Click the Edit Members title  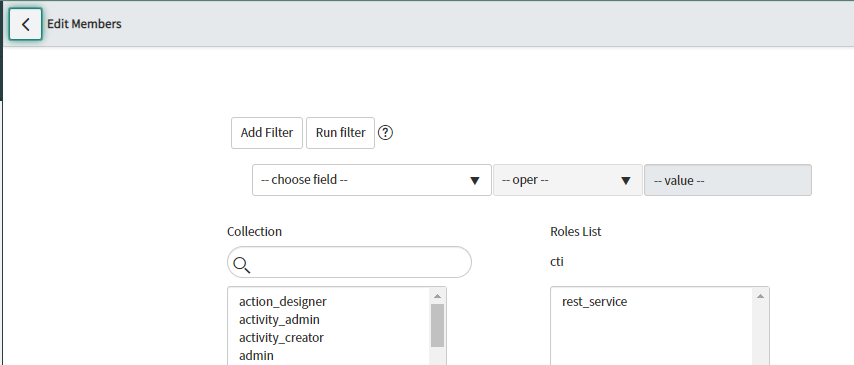(84, 24)
